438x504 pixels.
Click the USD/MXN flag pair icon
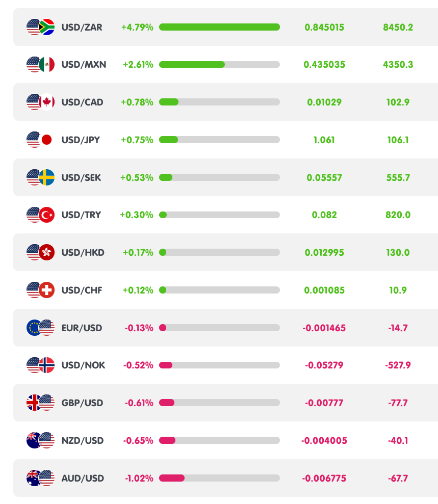[x=40, y=65]
